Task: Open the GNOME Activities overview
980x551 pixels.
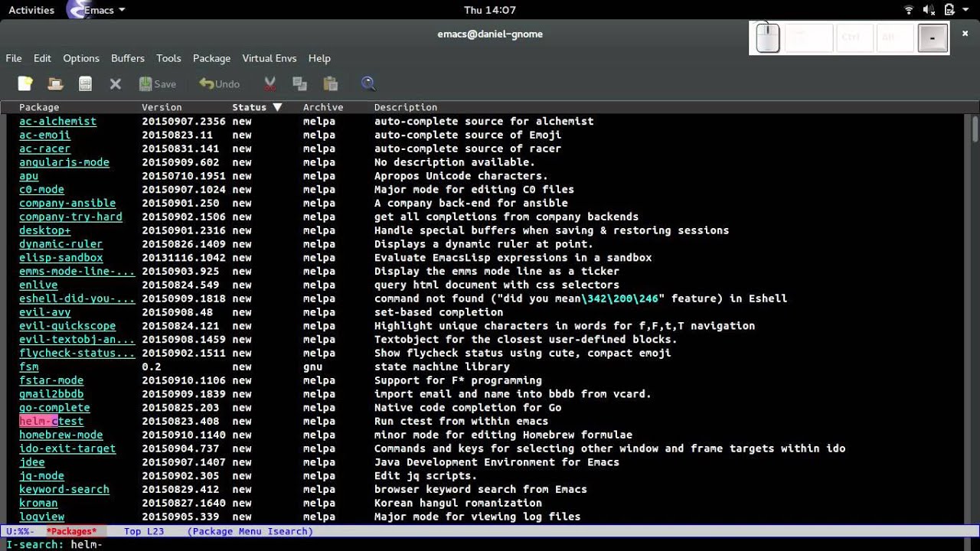Action: click(x=31, y=10)
